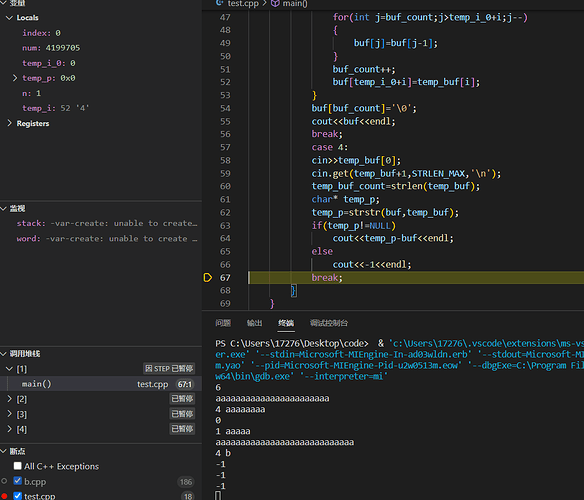
Task: Open the 输出 (Output) panel tab
Action: pos(254,323)
